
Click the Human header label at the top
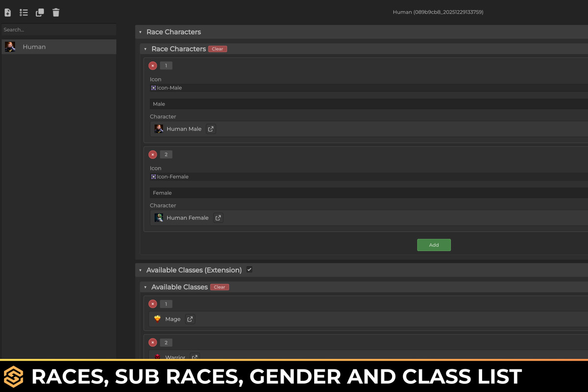pos(439,12)
